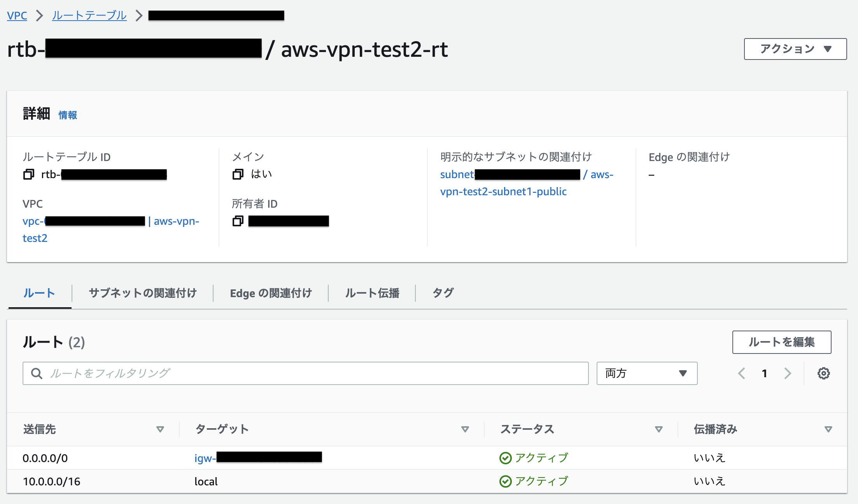Open the 送信先 column filter
Image resolution: width=858 pixels, height=504 pixels.
click(160, 429)
